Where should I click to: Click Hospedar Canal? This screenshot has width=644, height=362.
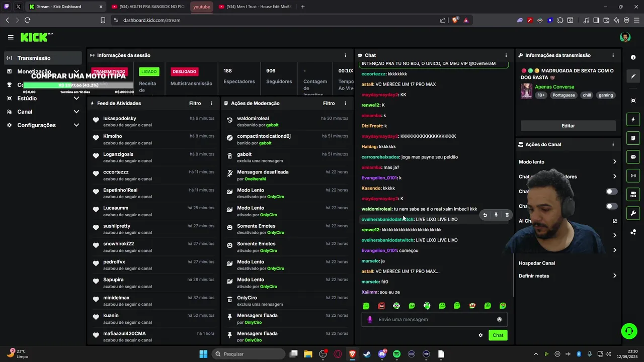click(x=537, y=263)
